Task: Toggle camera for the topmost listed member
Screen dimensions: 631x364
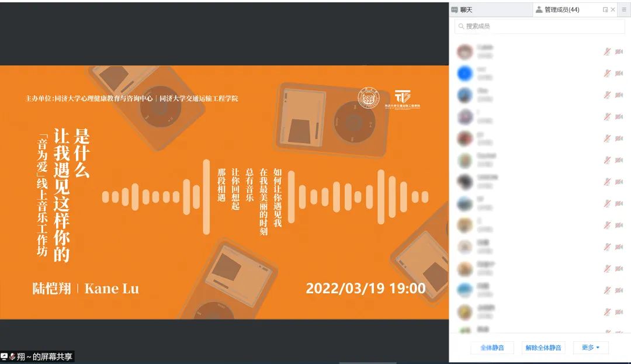Action: [x=619, y=51]
